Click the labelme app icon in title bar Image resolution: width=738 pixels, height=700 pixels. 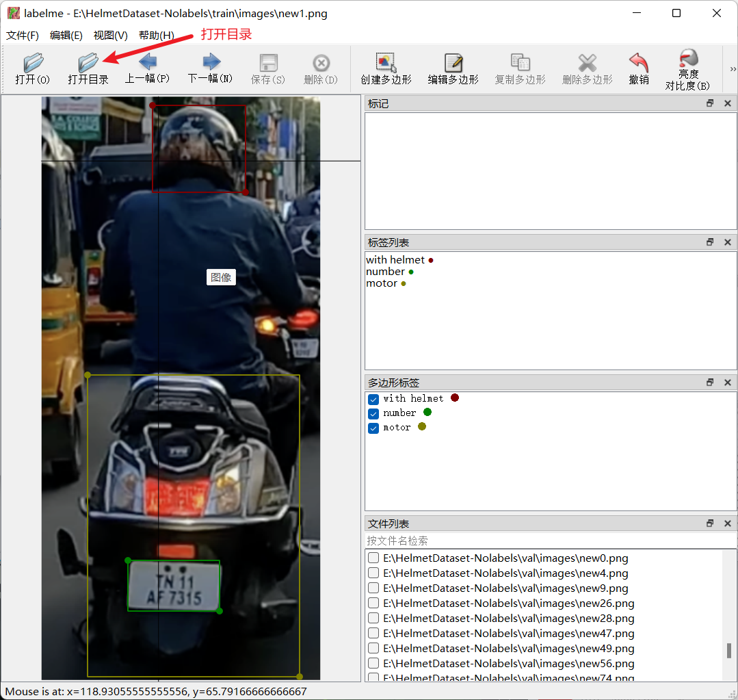pyautogui.click(x=14, y=13)
